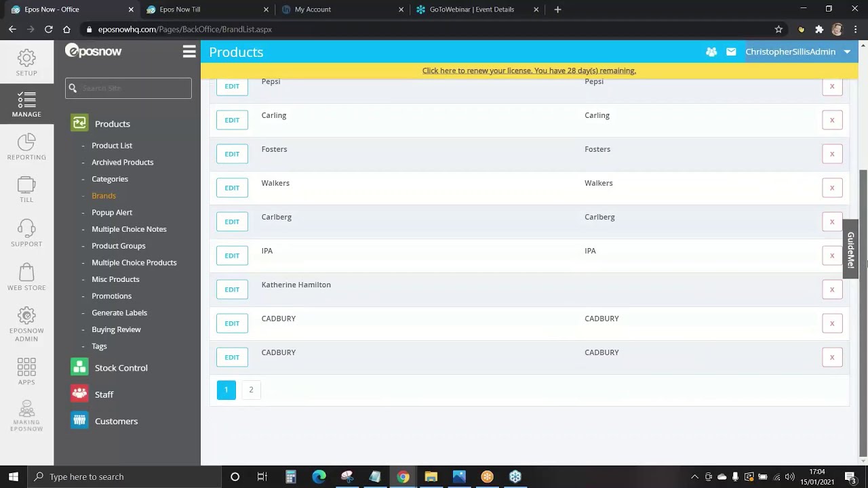Open File Explorer from the taskbar
This screenshot has height=488, width=868.
click(431, 476)
